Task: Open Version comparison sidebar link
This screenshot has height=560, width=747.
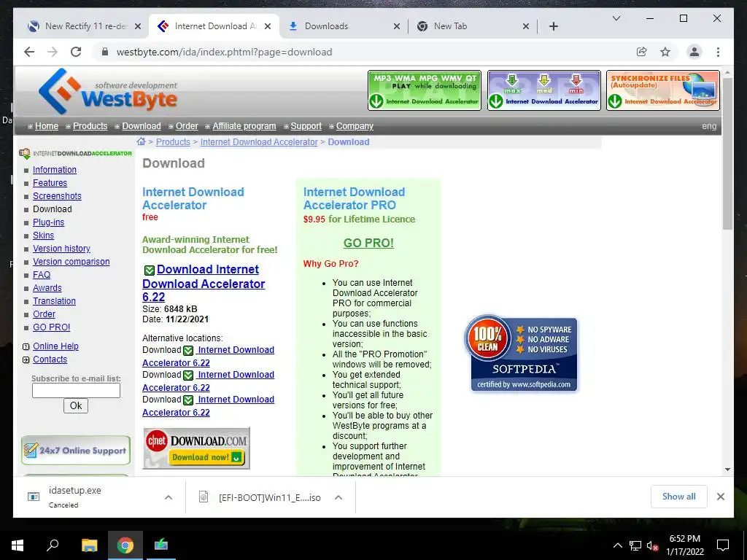Action: tap(71, 262)
